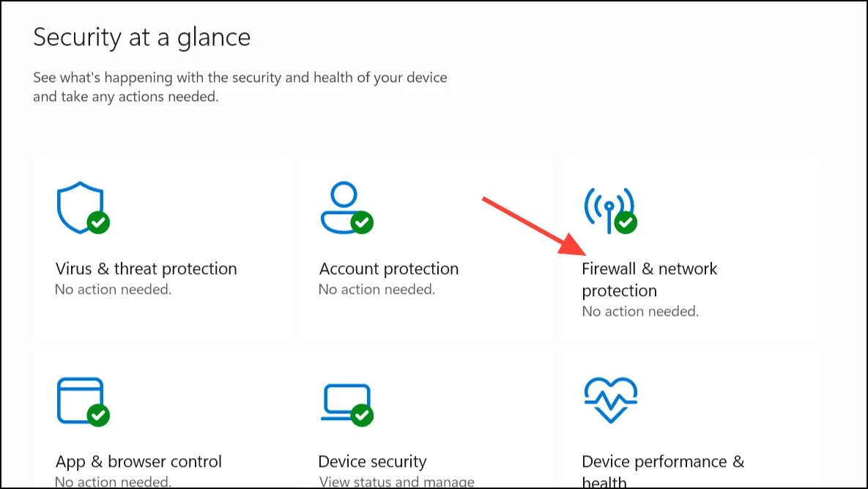868x489 pixels.
Task: Click green checkmark badge on Firewall icon
Action: (626, 223)
